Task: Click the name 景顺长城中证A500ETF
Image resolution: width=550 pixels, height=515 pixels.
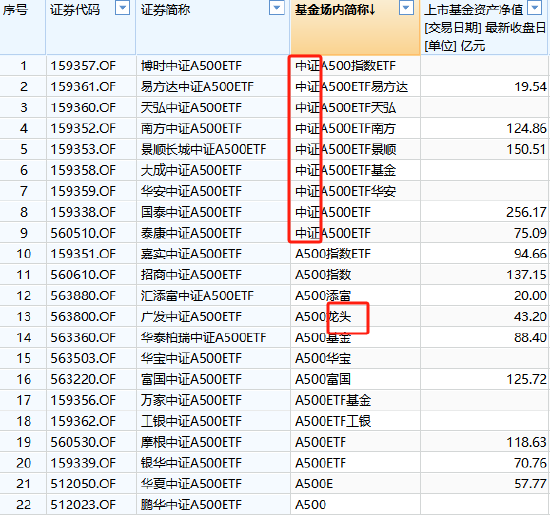Action: [203, 149]
